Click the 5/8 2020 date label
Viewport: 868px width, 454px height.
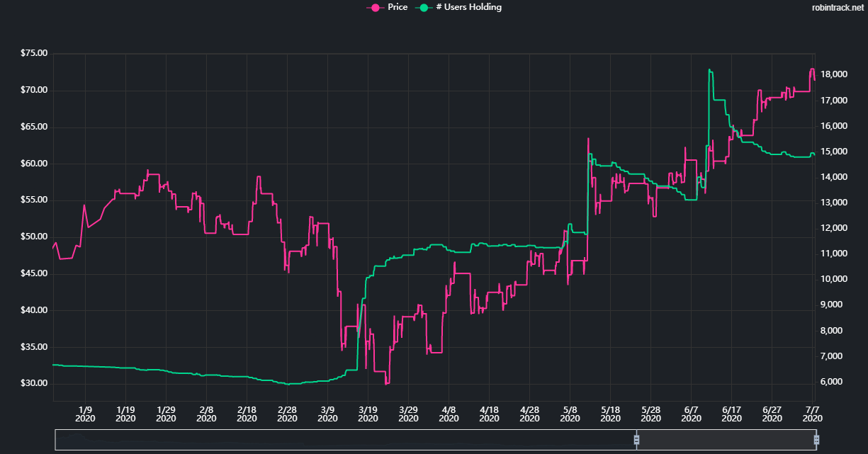pos(570,414)
